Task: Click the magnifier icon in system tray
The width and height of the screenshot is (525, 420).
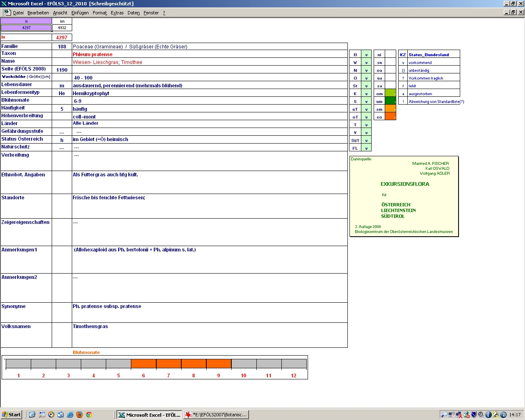Action: click(444, 415)
